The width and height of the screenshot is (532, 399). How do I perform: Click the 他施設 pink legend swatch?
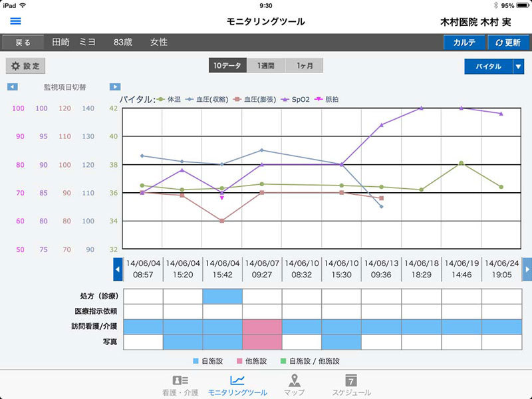(239, 361)
